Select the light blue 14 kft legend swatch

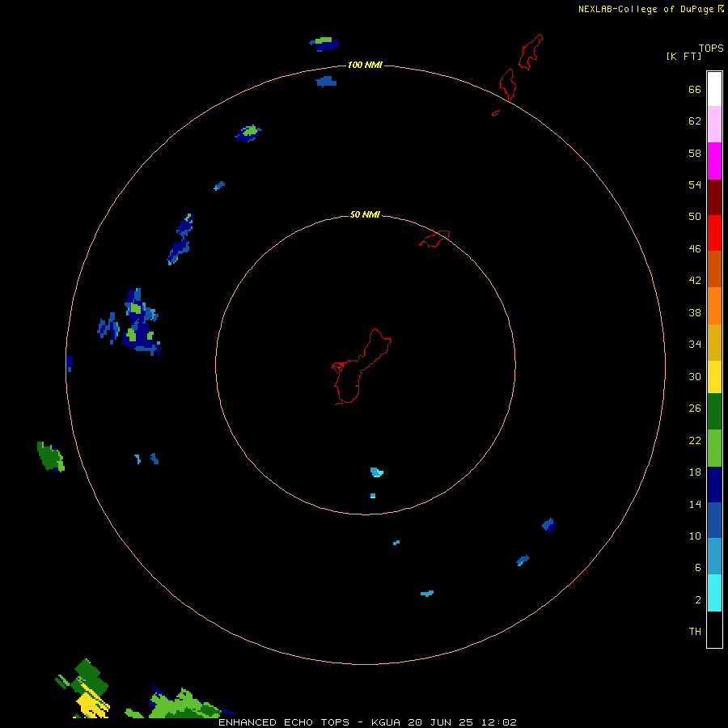[714, 556]
